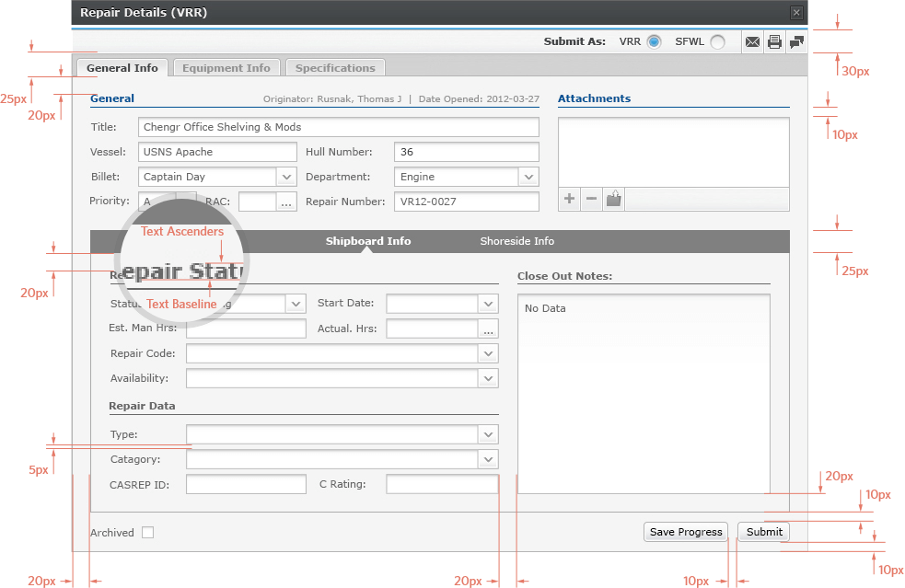Close the Repair Details dialog
905x588 pixels.
click(x=796, y=13)
